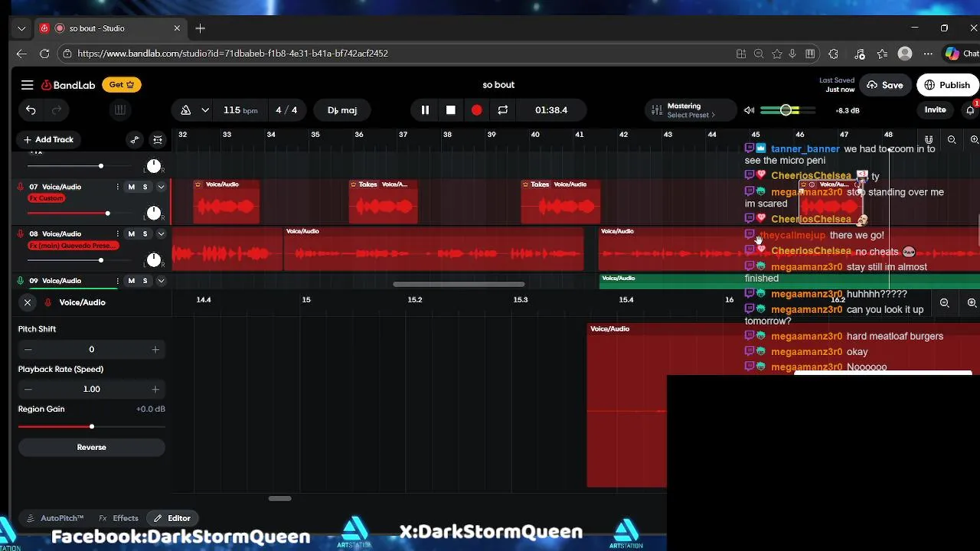Viewport: 980px width, 551px height.
Task: Open the virtual piano keyboard
Action: [120, 110]
